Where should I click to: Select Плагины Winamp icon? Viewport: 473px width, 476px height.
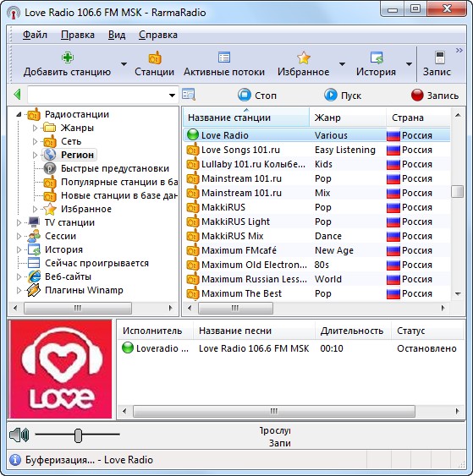click(x=34, y=290)
